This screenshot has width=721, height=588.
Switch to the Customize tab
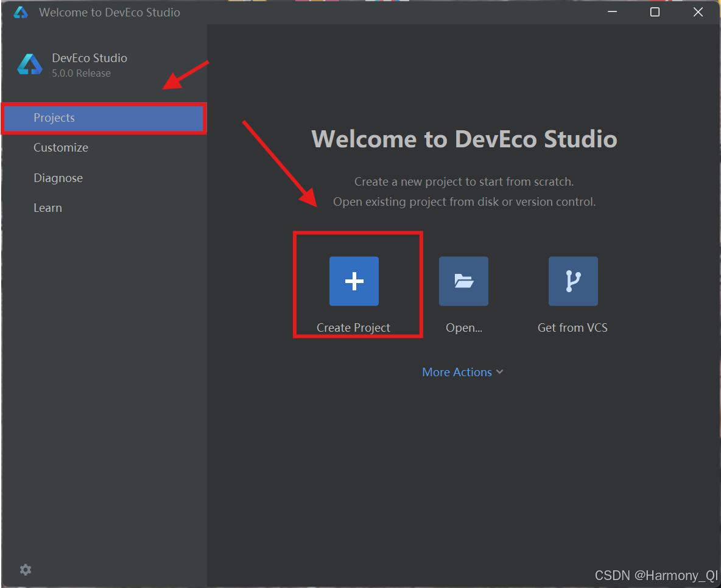[x=61, y=147]
